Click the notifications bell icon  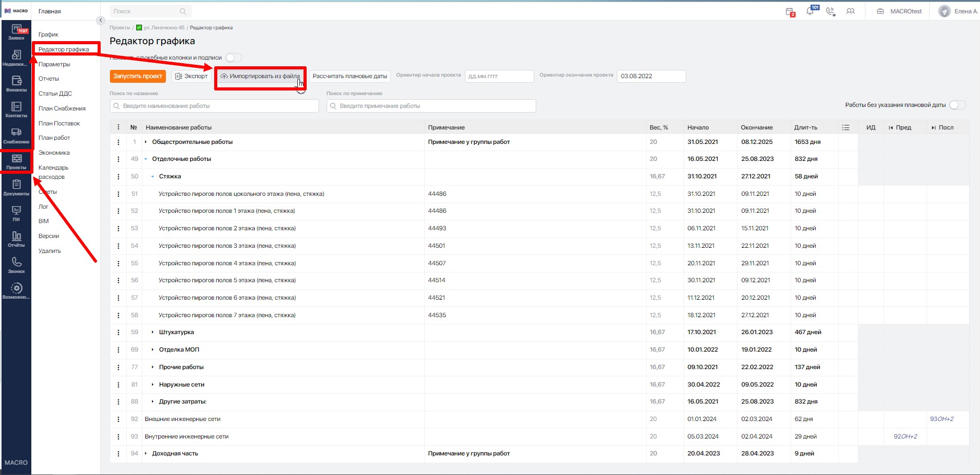tap(810, 11)
